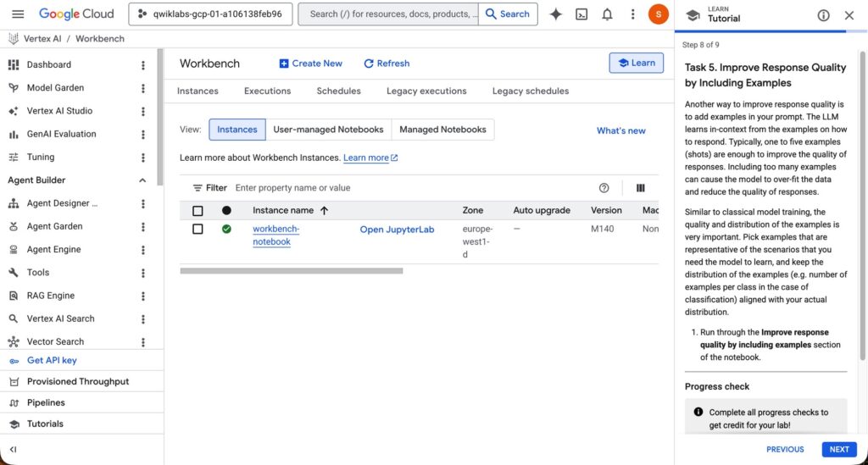Screen dimensions: 868x465
Task: Close the Tutorial panel
Action: [849, 15]
